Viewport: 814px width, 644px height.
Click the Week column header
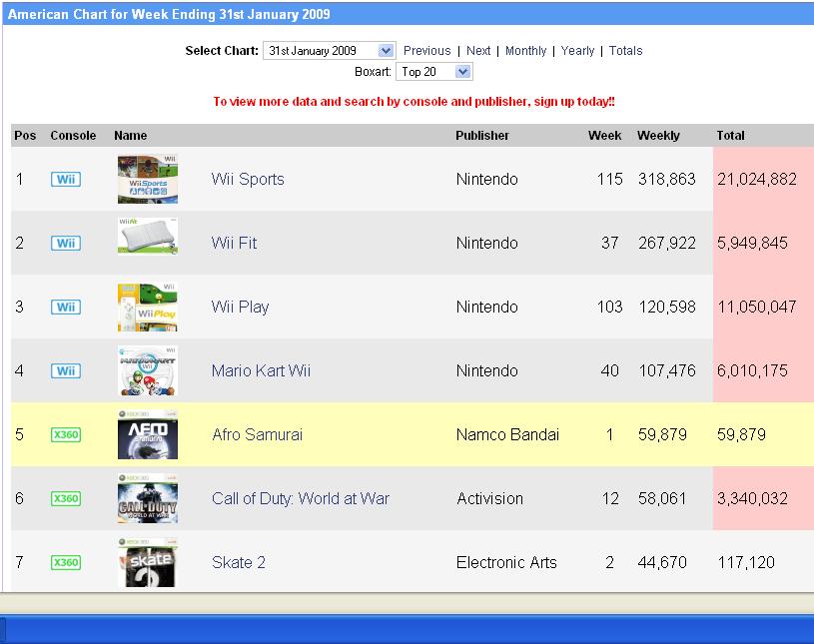[605, 136]
